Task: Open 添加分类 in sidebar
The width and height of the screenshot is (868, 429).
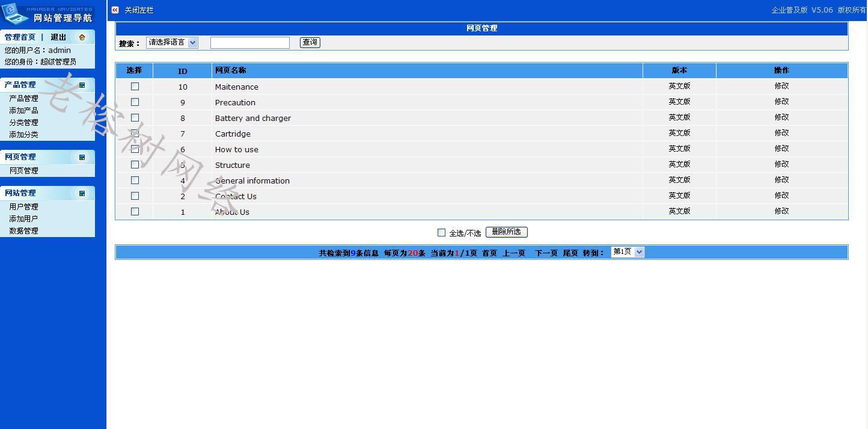Action: click(23, 135)
